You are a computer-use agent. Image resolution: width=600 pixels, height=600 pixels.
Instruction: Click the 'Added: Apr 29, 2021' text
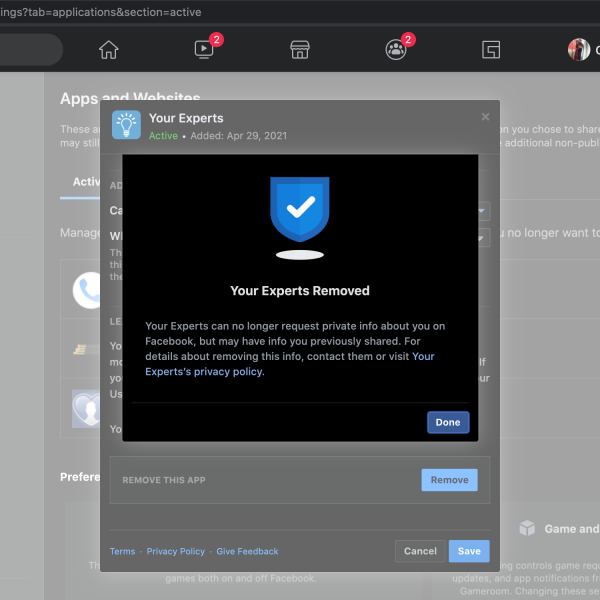239,136
